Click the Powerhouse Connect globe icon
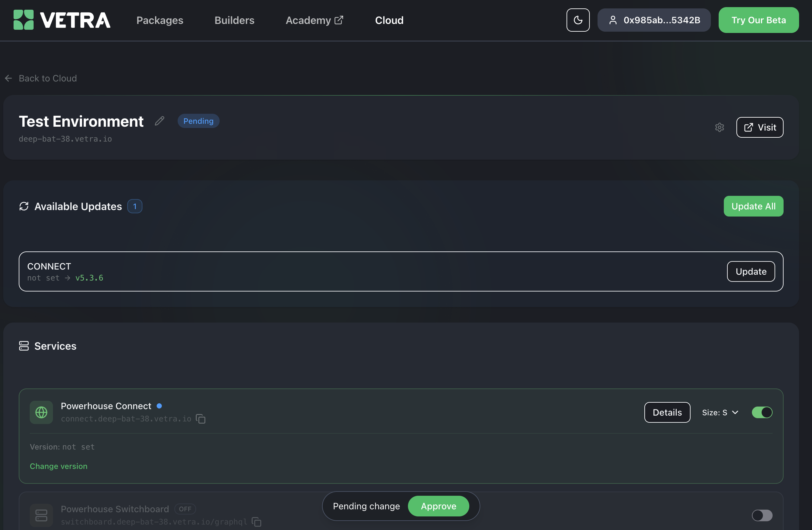 (x=41, y=412)
